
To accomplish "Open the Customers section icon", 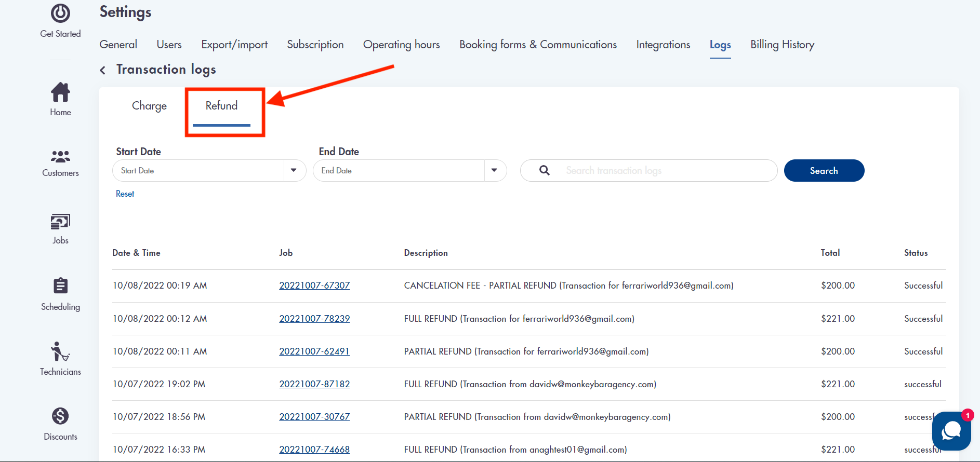I will click(x=60, y=156).
